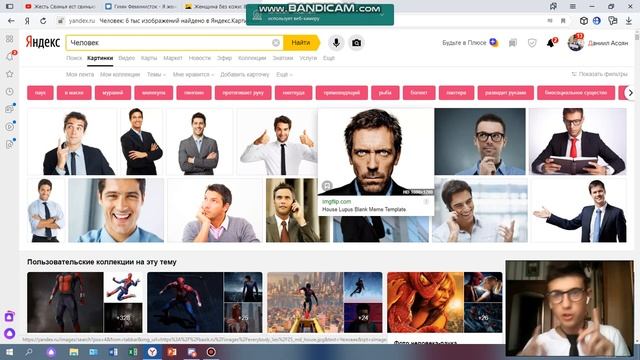
Task: Open the notifications bell in Yandex header
Action: coord(551,42)
